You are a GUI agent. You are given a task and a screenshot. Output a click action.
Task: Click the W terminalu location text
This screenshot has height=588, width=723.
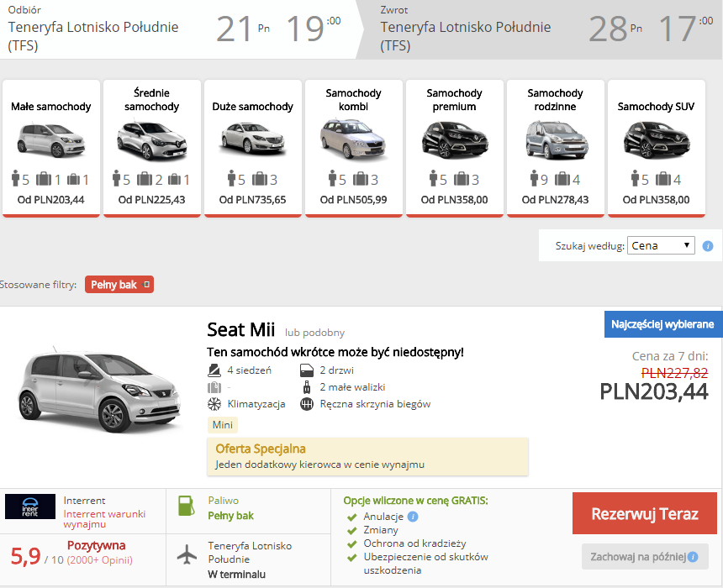(x=237, y=575)
